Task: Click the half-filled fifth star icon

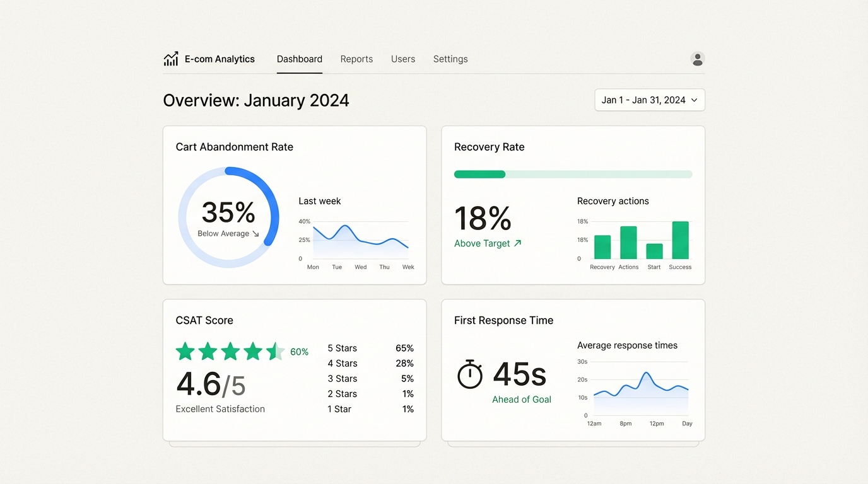Action: click(275, 351)
